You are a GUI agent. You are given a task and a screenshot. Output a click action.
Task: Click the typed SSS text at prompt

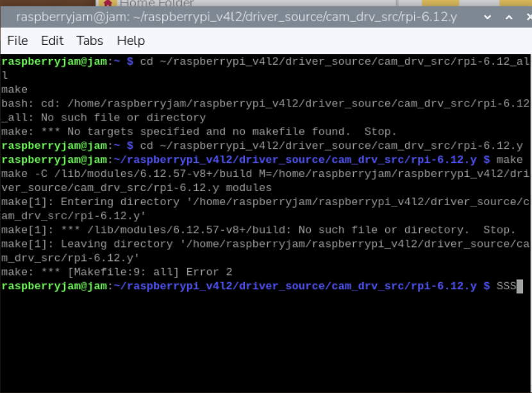pos(506,286)
